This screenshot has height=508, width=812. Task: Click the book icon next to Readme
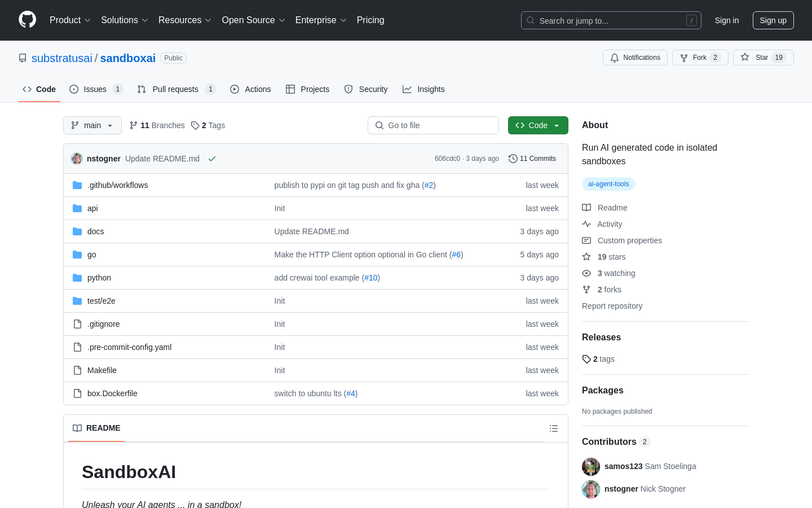586,208
